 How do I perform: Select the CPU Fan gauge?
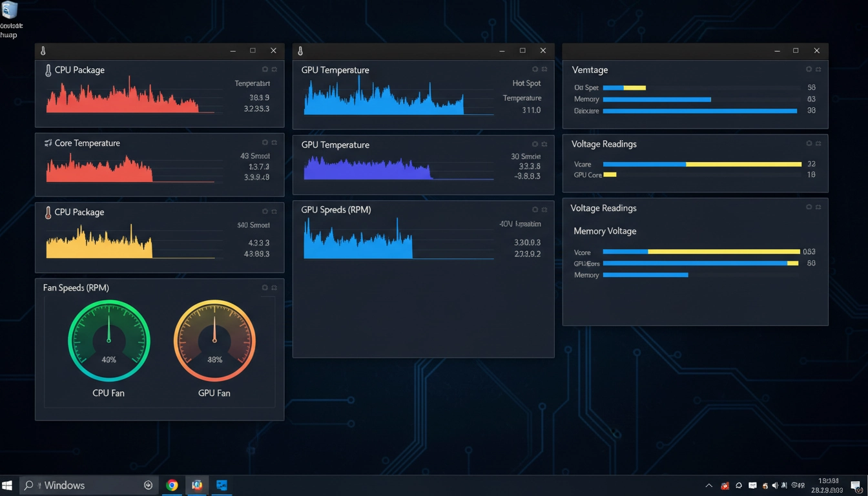(108, 340)
